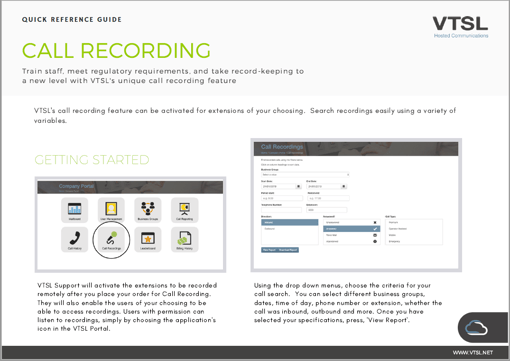This screenshot has width=510, height=361.
Task: Open the Call History phone icon
Action: [x=74, y=239]
